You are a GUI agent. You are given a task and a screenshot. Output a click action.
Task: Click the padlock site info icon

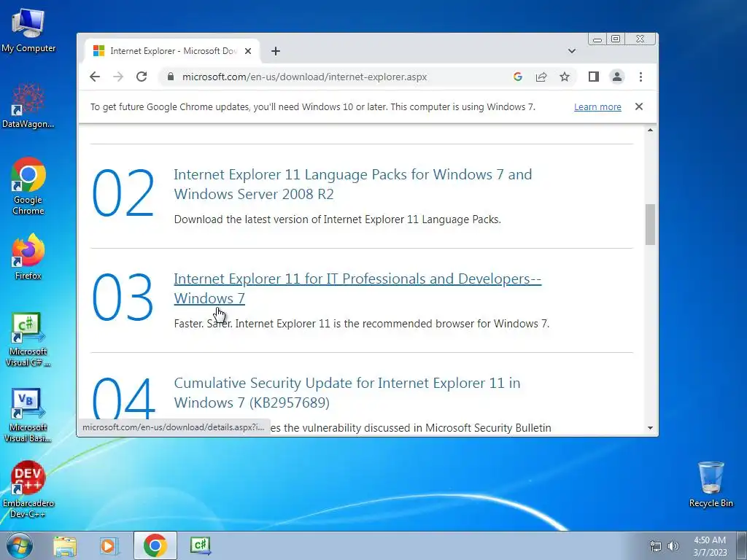coord(171,77)
